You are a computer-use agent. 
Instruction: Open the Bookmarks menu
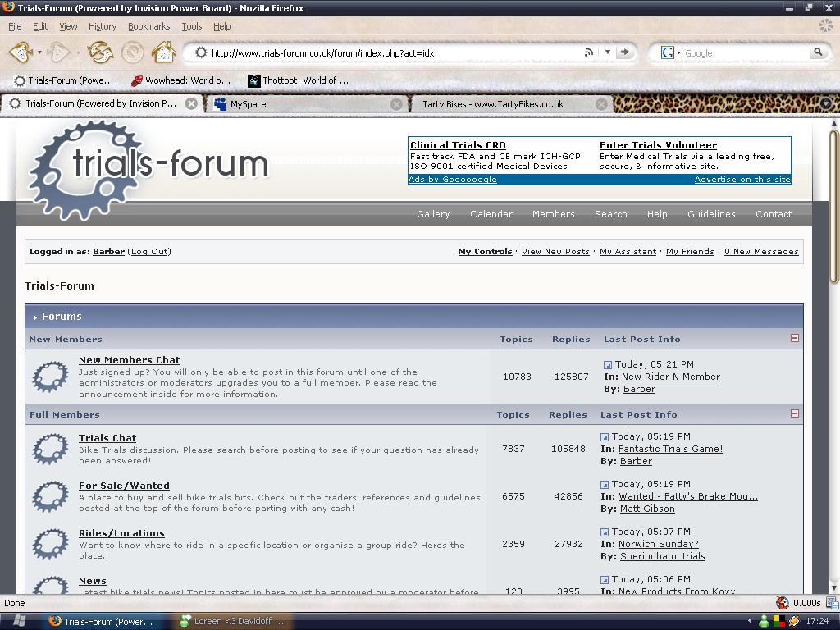149,26
